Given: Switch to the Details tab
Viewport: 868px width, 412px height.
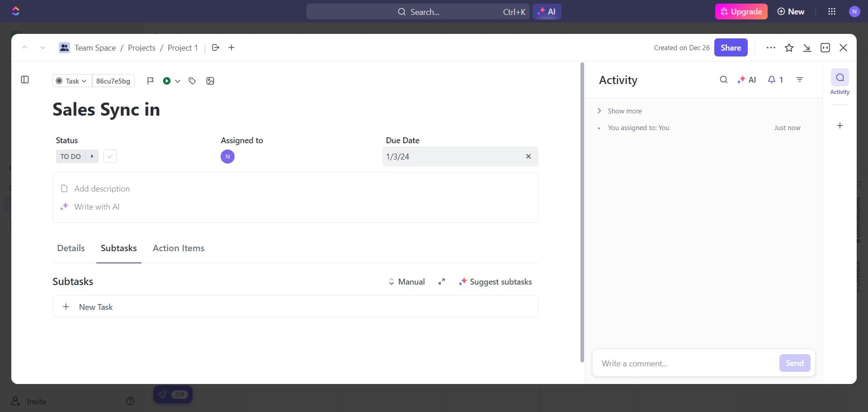Looking at the screenshot, I should 71,248.
